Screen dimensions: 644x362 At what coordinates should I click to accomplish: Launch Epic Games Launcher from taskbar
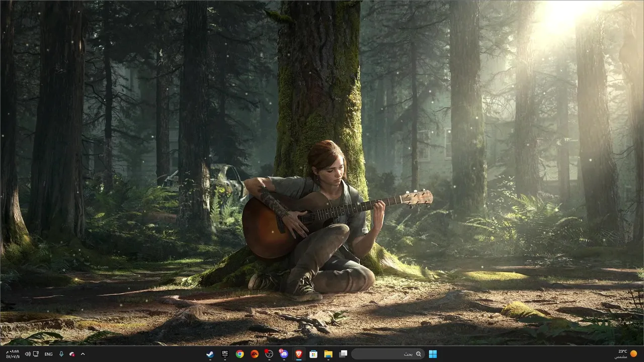225,354
